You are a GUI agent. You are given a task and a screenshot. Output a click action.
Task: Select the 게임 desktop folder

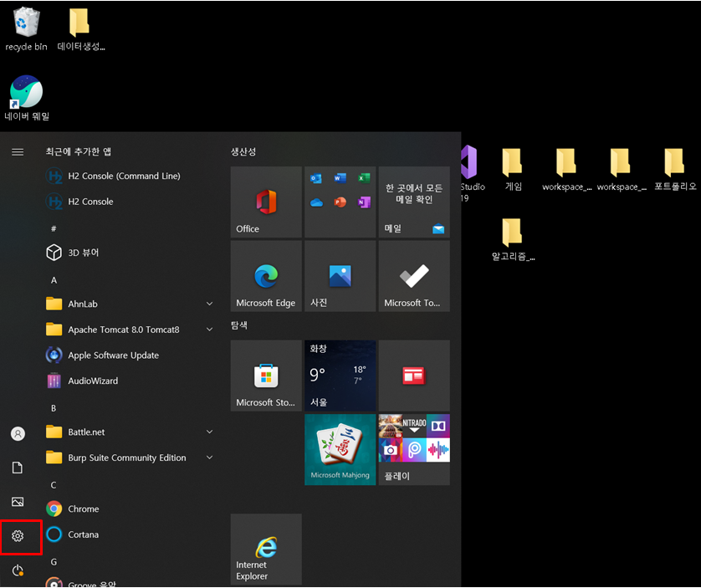(x=513, y=169)
